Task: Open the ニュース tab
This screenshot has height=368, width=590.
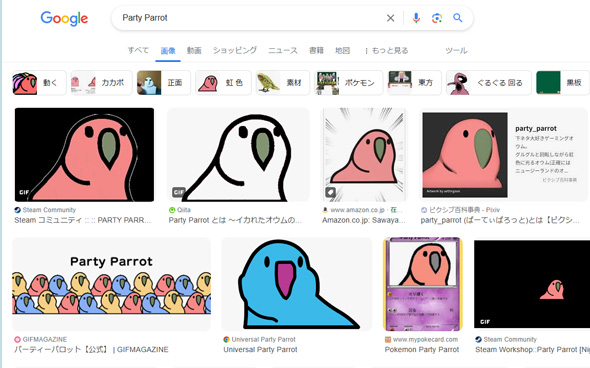Action: pyautogui.click(x=283, y=50)
